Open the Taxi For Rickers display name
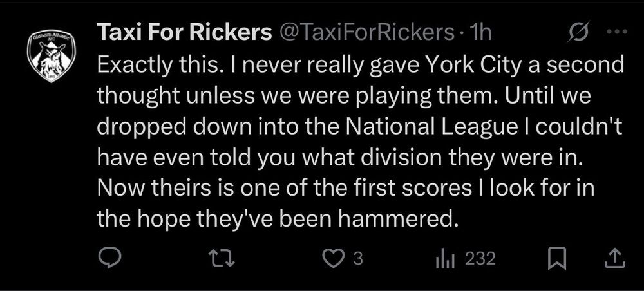Viewport: 644px width, 291px height. [183, 32]
